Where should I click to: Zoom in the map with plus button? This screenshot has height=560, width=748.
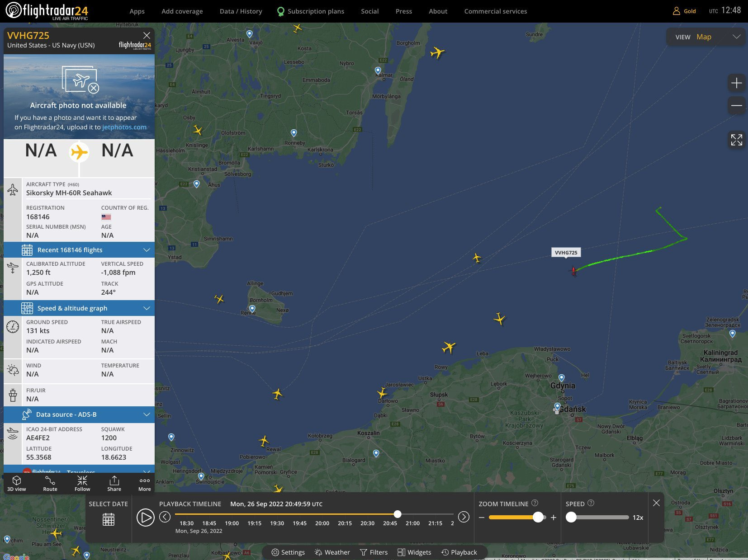point(736,83)
